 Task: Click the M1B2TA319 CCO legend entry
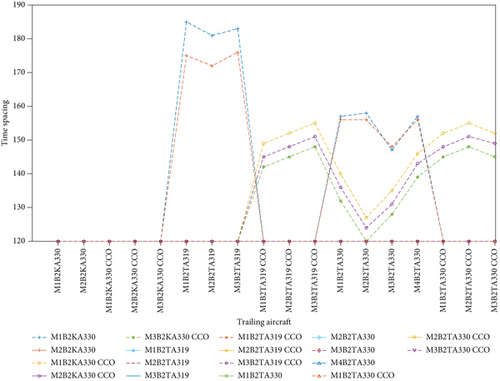pos(261,337)
